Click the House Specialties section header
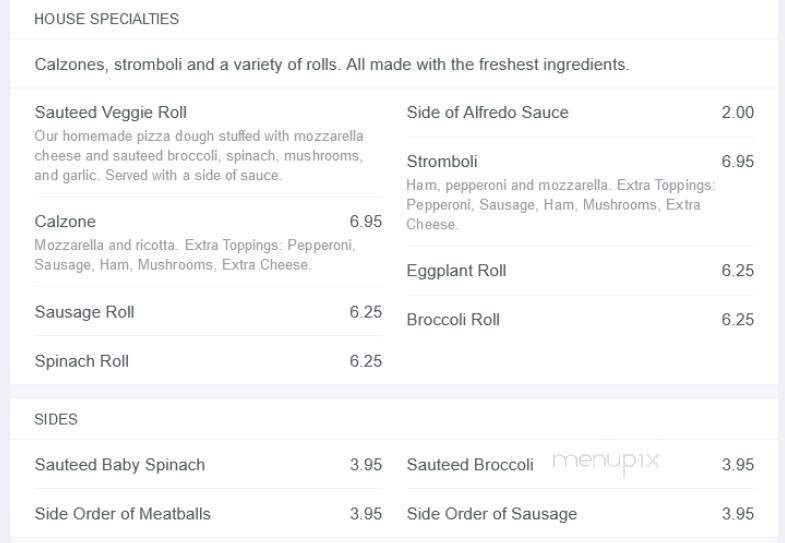Viewport: 785px width, 543px height. [106, 19]
